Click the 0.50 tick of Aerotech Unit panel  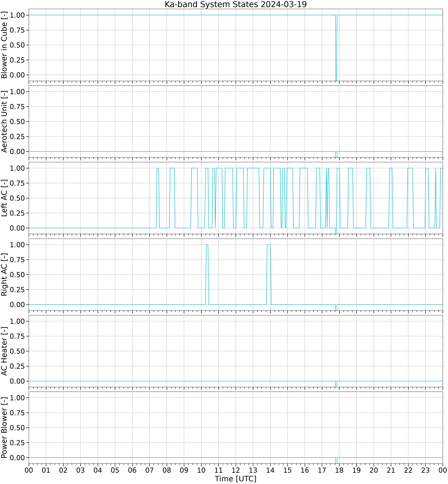tap(17, 121)
